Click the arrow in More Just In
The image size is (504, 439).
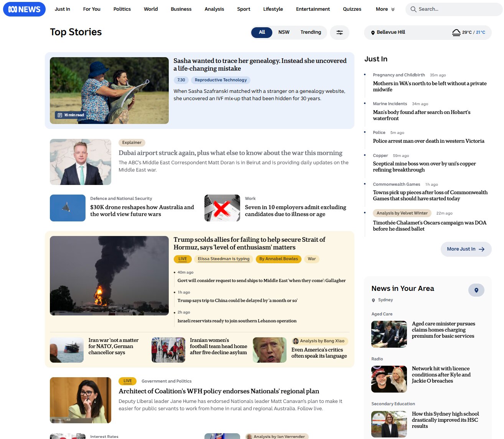click(x=482, y=249)
